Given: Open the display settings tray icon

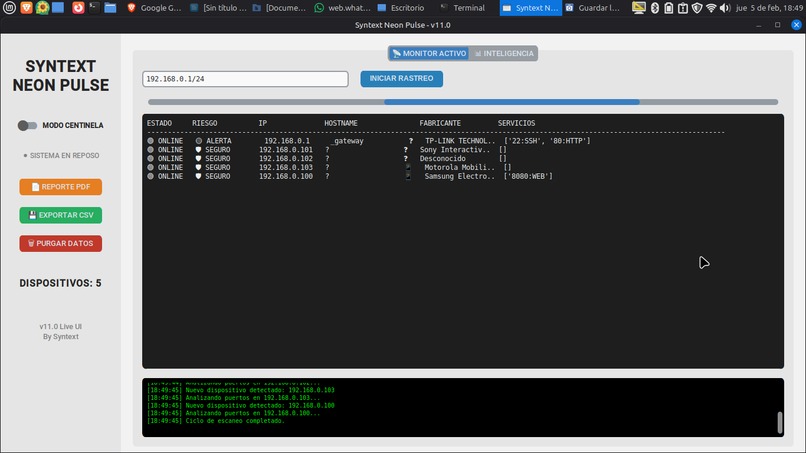Looking at the screenshot, I should (639, 8).
